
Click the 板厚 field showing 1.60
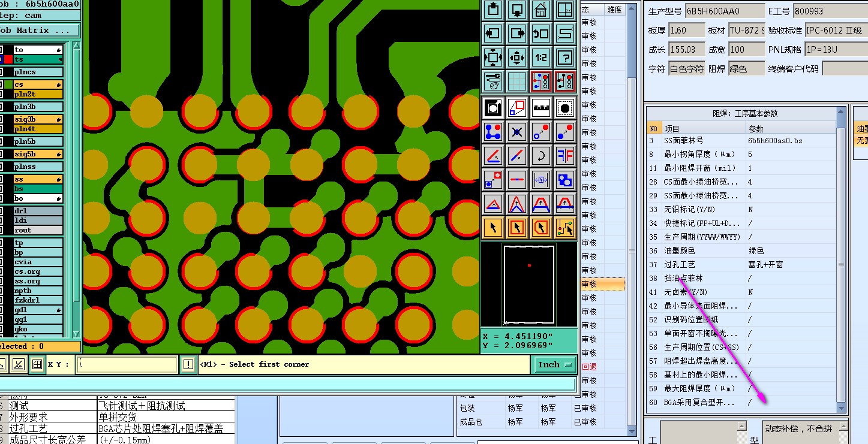pyautogui.click(x=687, y=31)
